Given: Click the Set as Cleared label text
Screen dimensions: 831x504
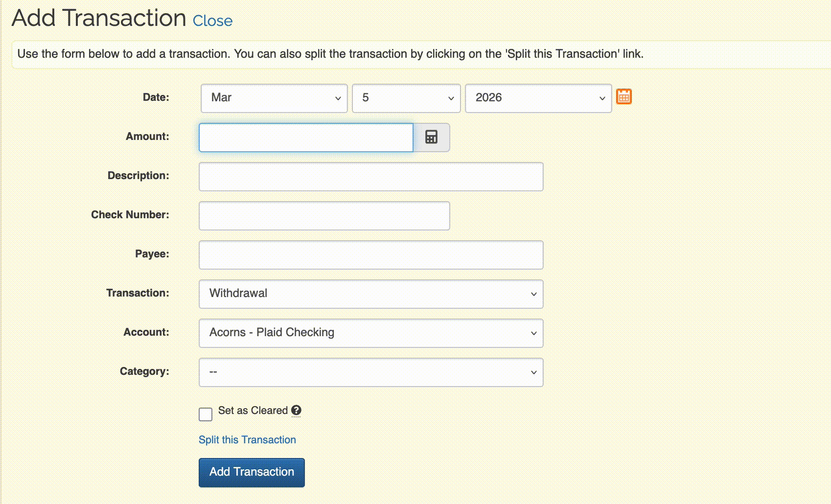Looking at the screenshot, I should click(x=253, y=411).
